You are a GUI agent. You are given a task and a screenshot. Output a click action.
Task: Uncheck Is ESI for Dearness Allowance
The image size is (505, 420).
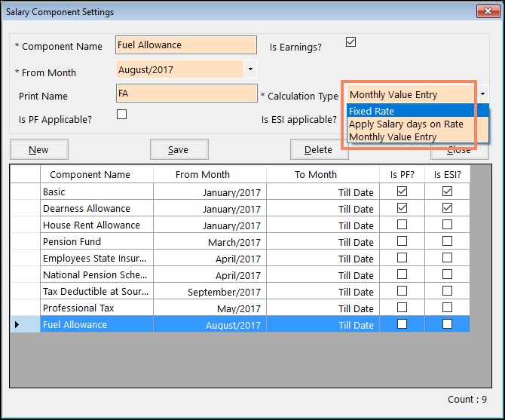click(x=447, y=208)
